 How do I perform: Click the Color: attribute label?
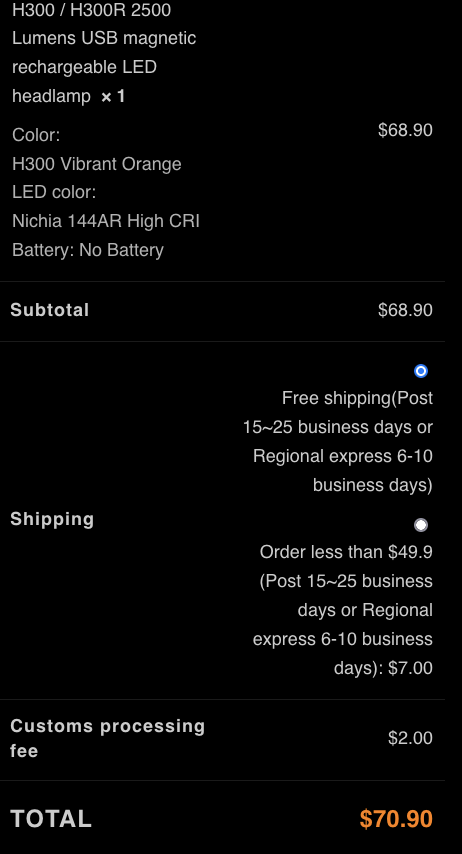pyautogui.click(x=36, y=135)
